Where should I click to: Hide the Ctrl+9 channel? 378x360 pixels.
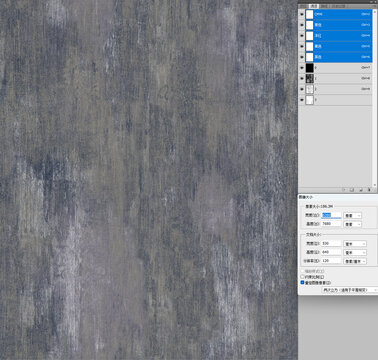pyautogui.click(x=302, y=89)
